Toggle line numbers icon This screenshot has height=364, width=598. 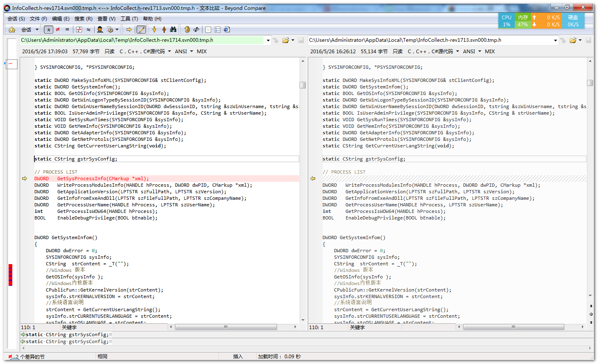(218, 29)
